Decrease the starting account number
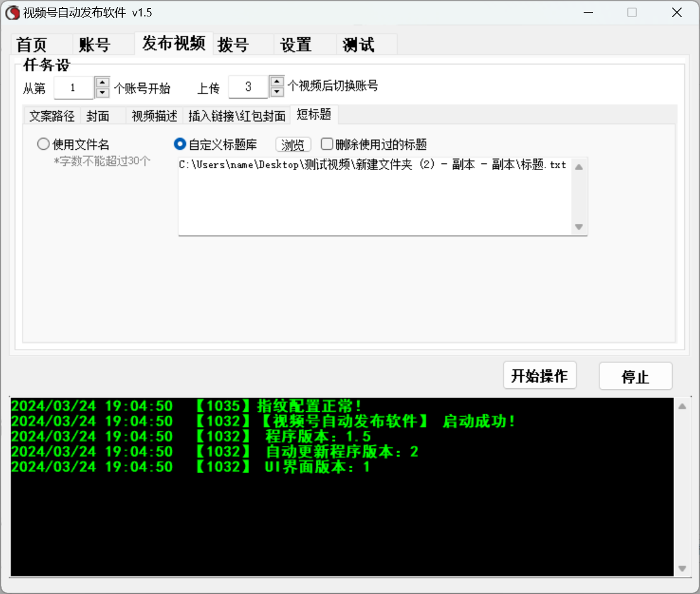Image resolution: width=700 pixels, height=594 pixels. [102, 92]
